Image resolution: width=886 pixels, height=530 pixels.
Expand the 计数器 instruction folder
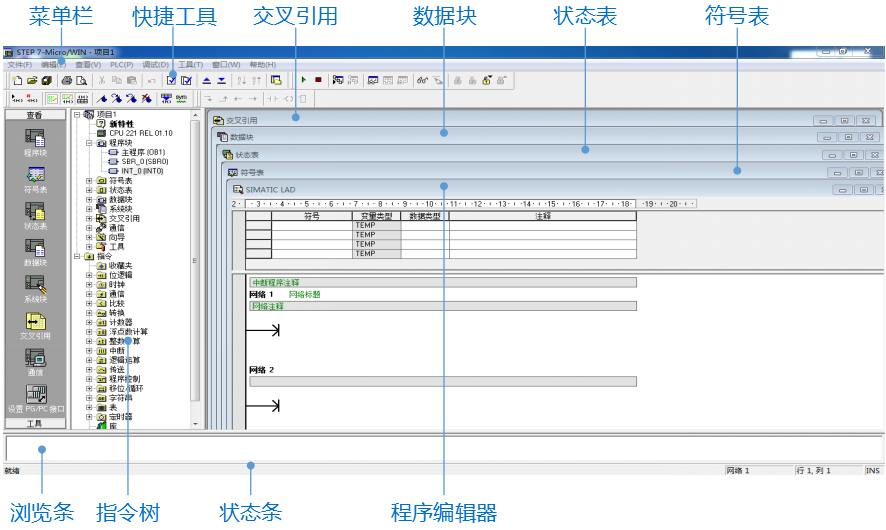[x=89, y=323]
